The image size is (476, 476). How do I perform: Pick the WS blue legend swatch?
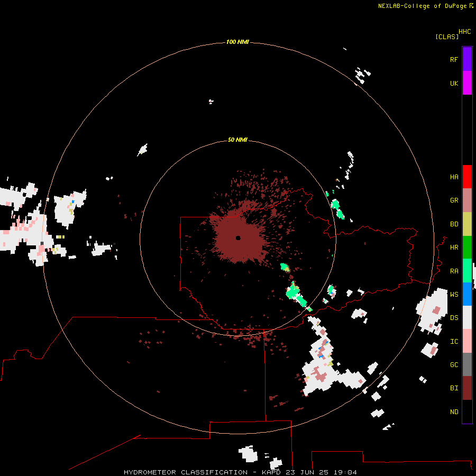point(467,294)
